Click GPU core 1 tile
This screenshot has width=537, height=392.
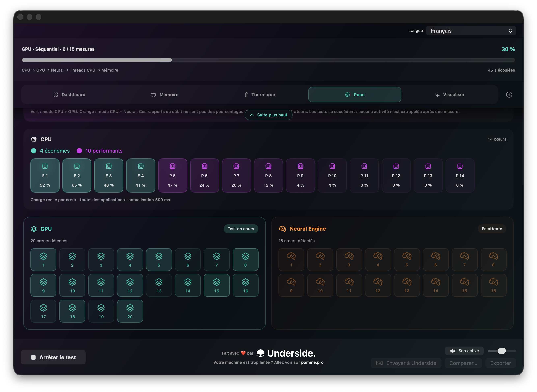click(x=43, y=260)
